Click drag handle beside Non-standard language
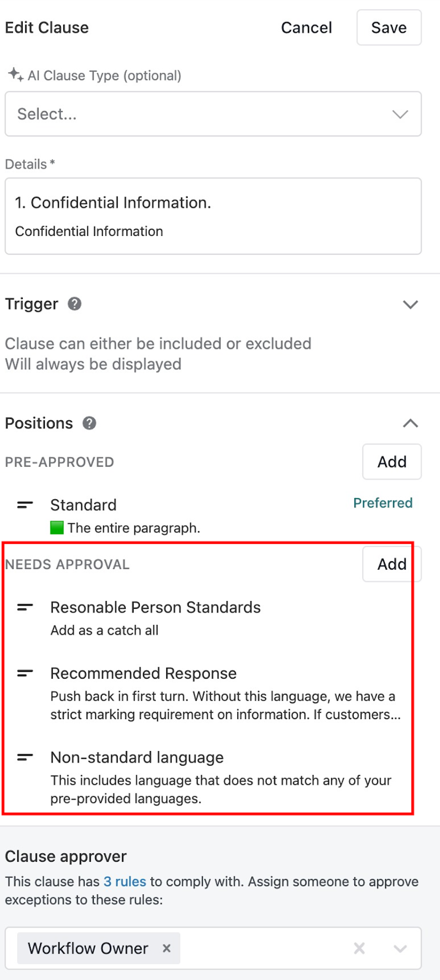The height and width of the screenshot is (980, 440). point(25,757)
